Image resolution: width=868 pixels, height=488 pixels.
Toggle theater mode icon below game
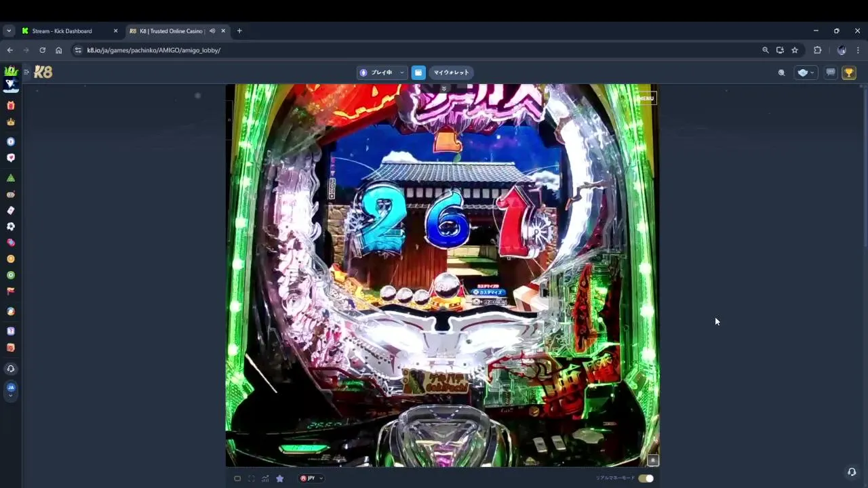pyautogui.click(x=237, y=479)
